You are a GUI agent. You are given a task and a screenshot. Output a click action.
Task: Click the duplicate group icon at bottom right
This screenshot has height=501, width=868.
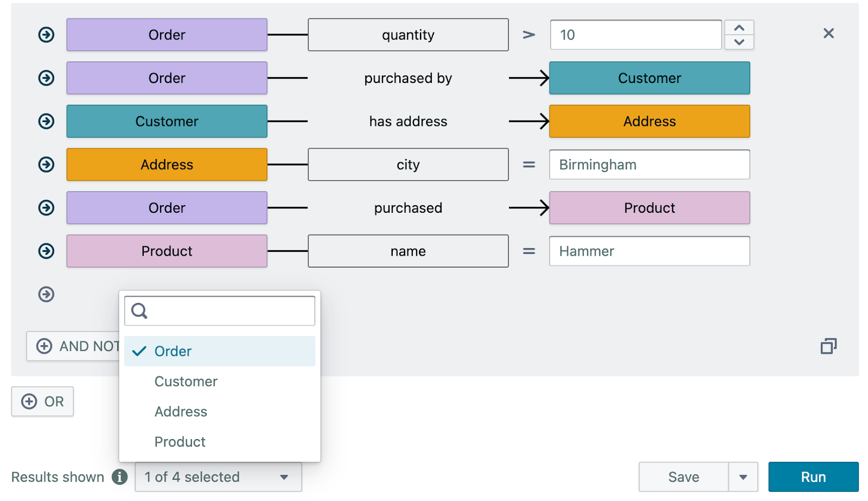pyautogui.click(x=828, y=346)
